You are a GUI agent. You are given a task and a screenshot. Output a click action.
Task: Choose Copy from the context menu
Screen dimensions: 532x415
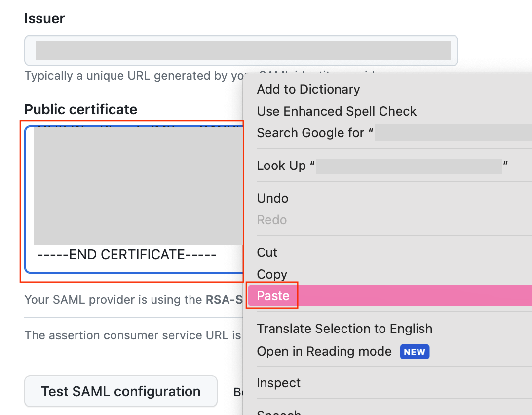point(272,274)
